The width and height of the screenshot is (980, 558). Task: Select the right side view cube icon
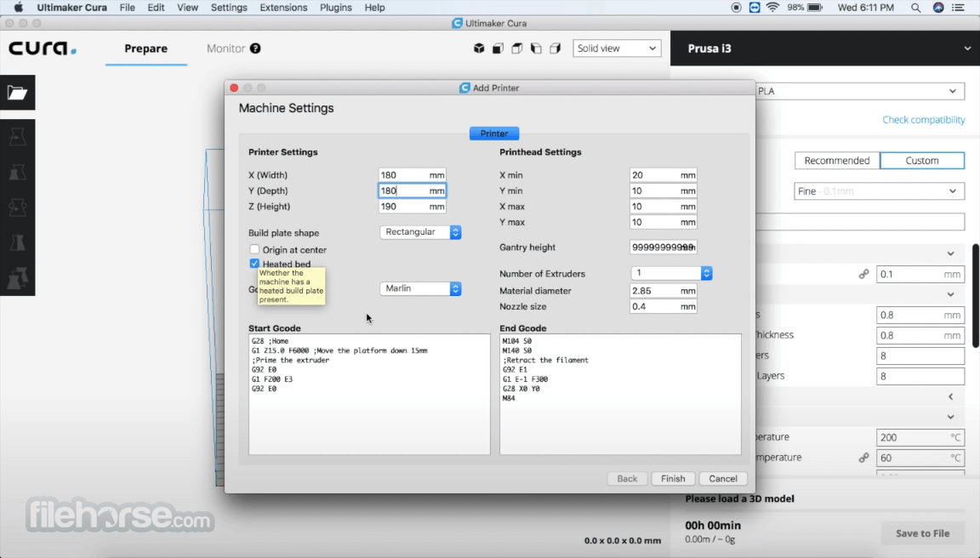[555, 48]
